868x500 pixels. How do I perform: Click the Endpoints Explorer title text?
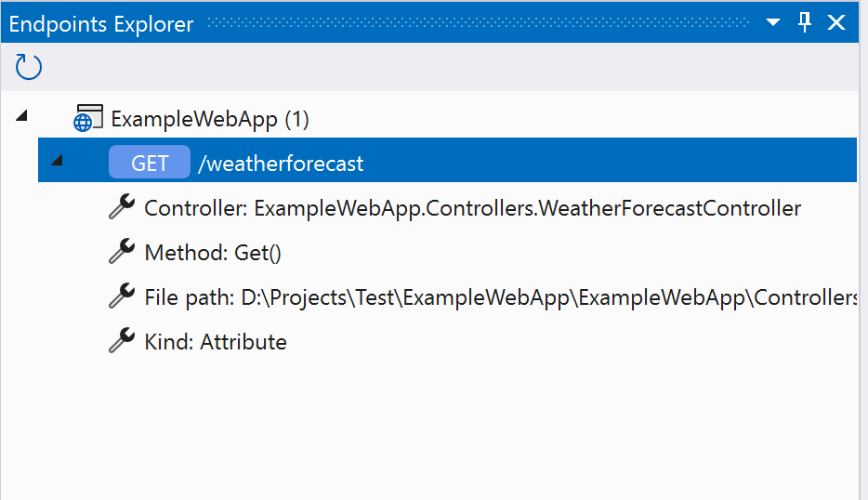coord(101,24)
